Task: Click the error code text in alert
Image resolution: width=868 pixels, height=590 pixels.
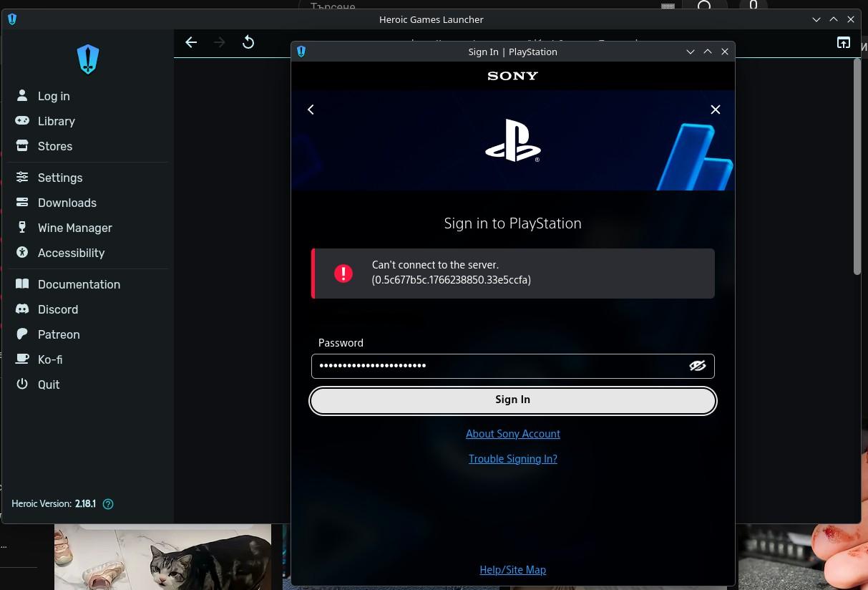Action: tap(452, 280)
